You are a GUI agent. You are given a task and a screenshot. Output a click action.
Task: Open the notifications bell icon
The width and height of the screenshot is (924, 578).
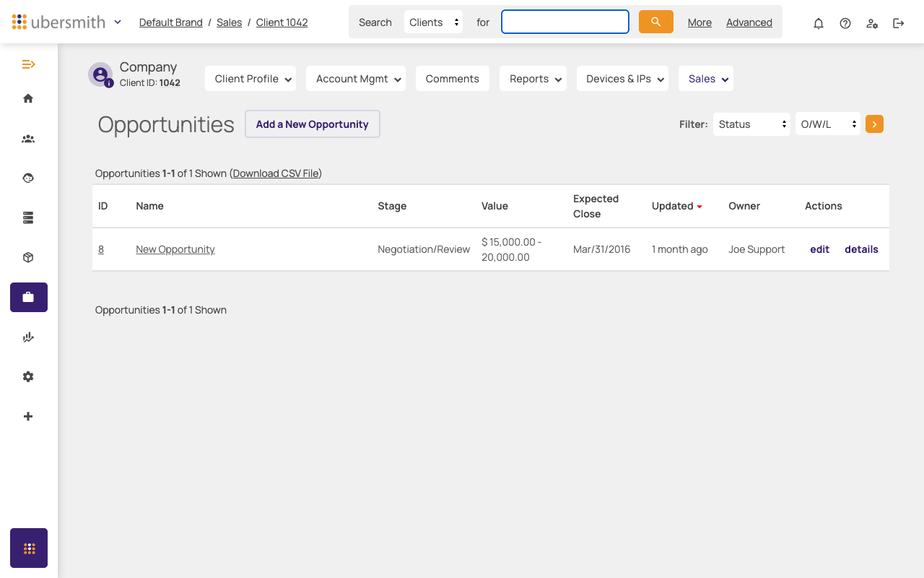pos(819,23)
